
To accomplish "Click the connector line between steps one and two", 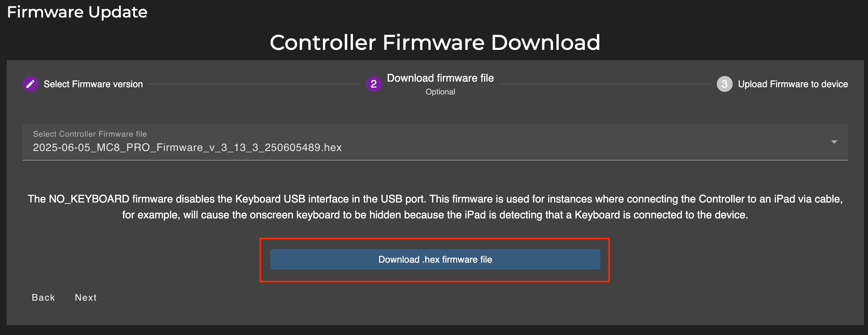I will click(x=254, y=84).
